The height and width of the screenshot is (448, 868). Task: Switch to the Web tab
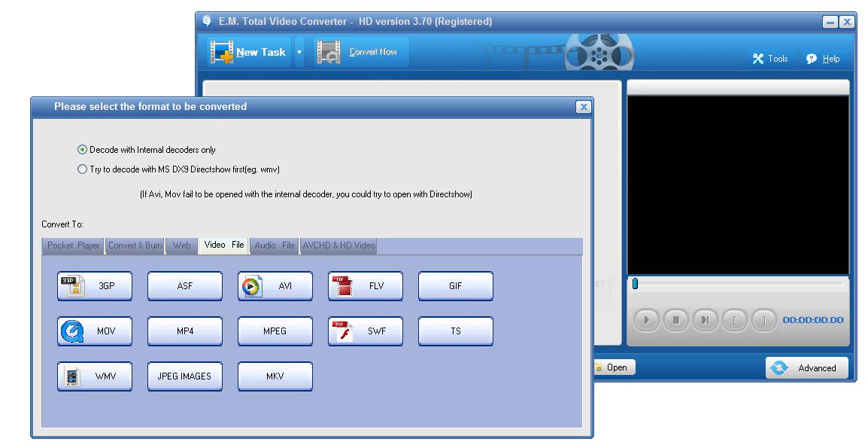[181, 245]
